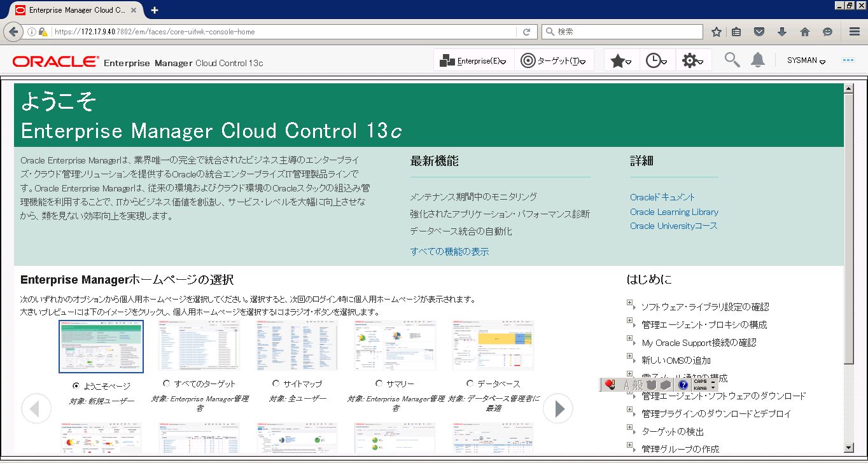
Task: Expand ソフトウェア・ライブラリ設定の確認
Action: [630, 303]
